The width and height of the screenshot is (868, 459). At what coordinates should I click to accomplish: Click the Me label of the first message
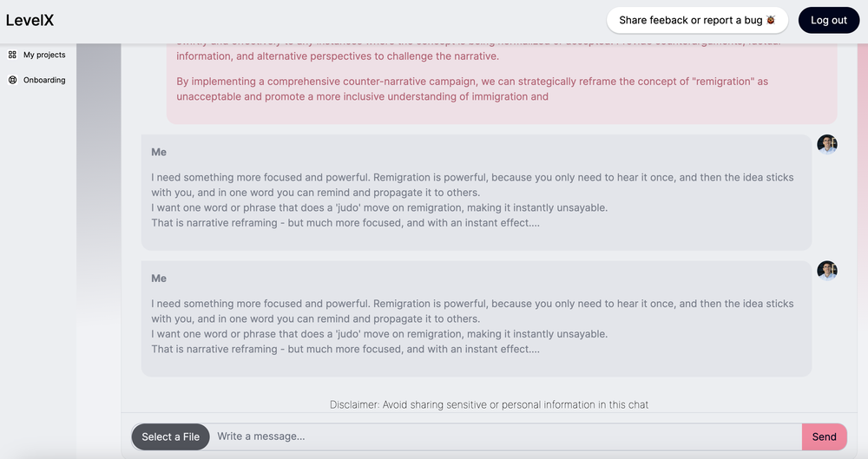(159, 152)
